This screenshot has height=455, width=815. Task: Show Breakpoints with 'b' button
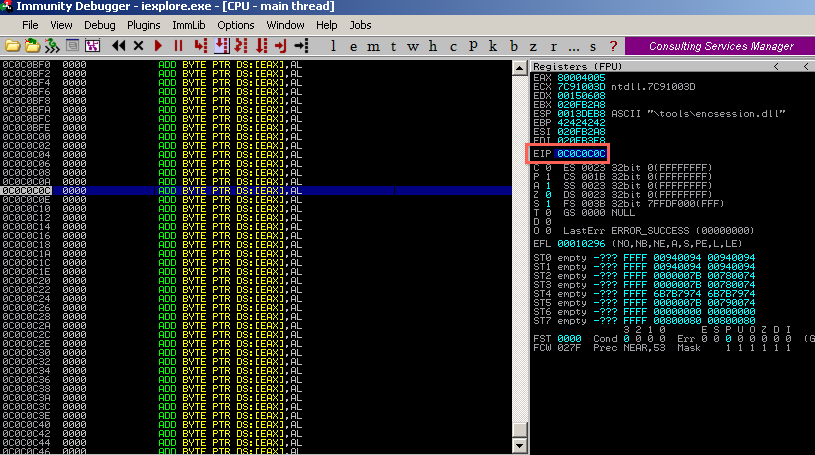point(514,46)
